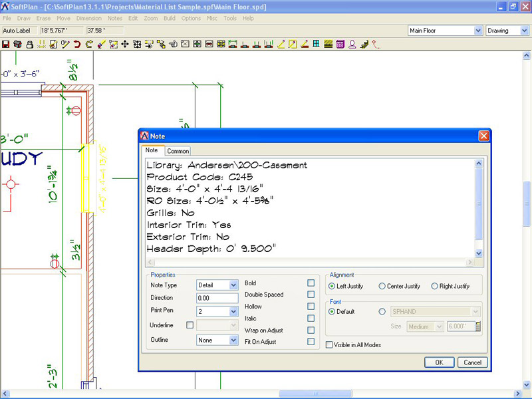Viewport: 532px width, 399px height.
Task: Open the SPHAND font dropdown
Action: tap(475, 311)
